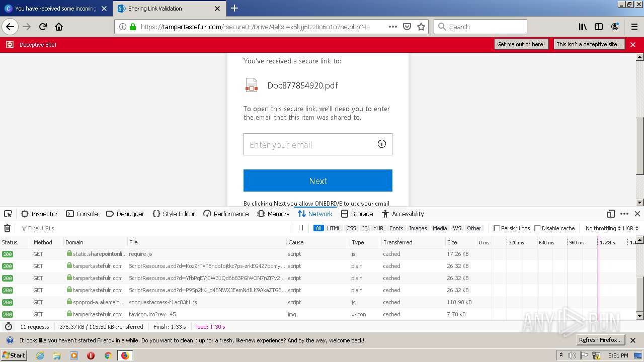644x362 pixels.
Task: Sort by the Size column header
Action: pyautogui.click(x=461, y=242)
